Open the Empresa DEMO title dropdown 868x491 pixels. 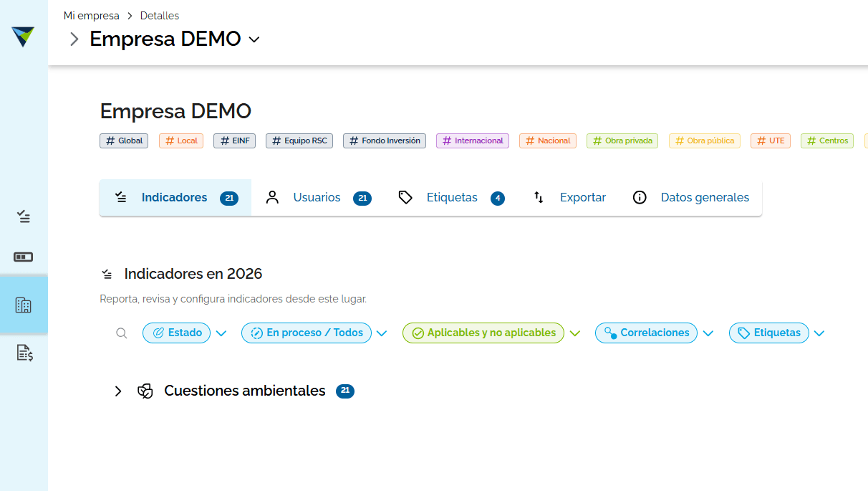[254, 39]
